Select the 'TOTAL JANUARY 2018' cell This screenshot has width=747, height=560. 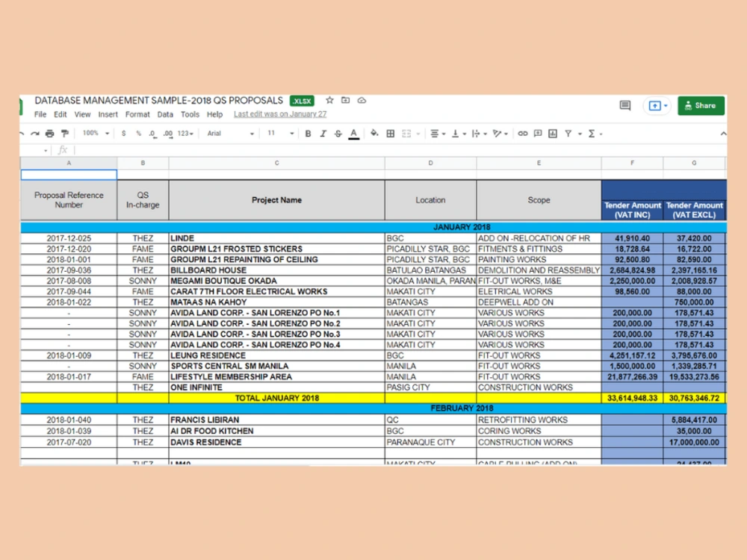(277, 398)
